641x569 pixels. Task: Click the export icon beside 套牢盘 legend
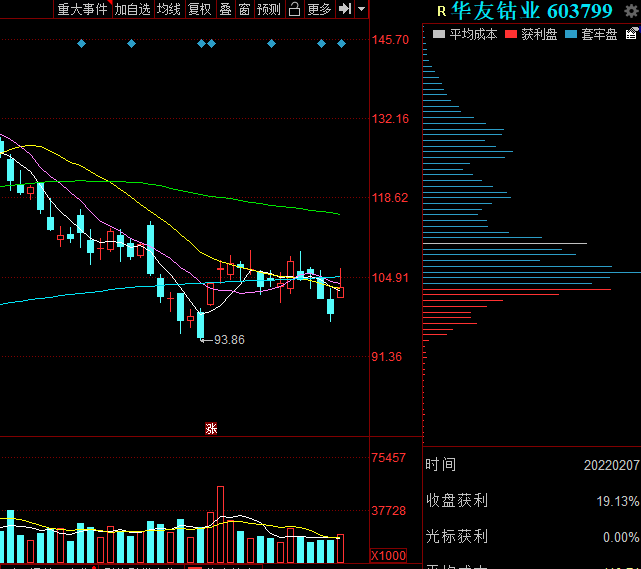coord(632,34)
